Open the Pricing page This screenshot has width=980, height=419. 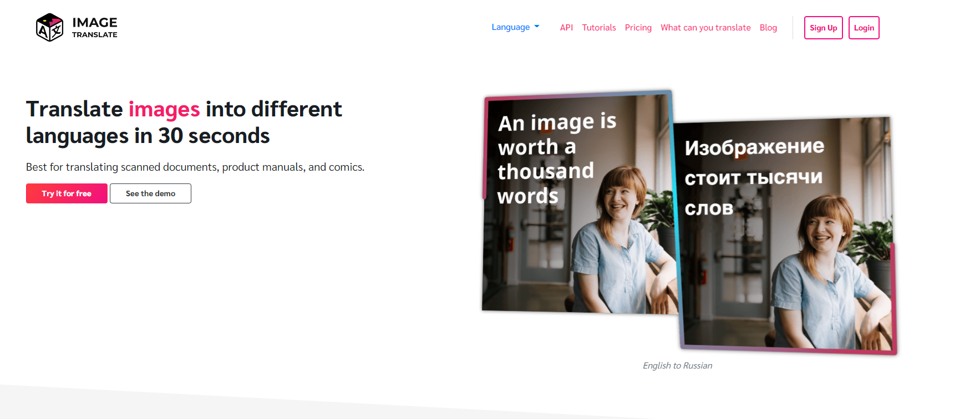[638, 28]
